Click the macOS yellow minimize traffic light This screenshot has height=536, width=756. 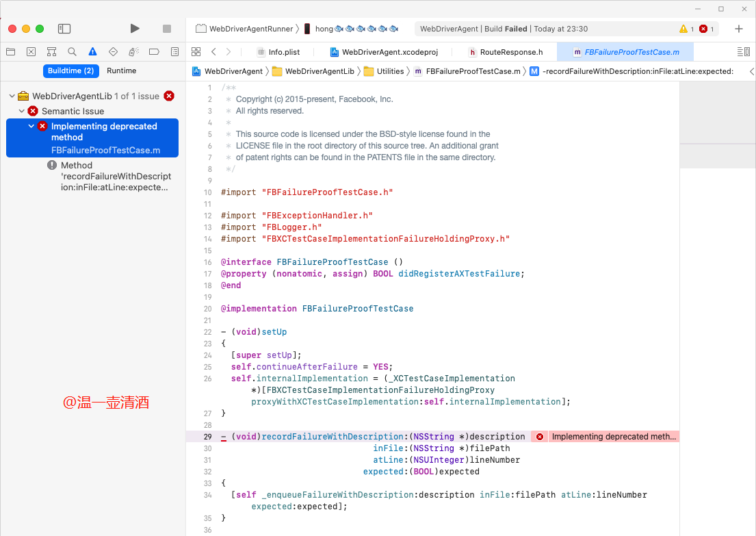26,29
